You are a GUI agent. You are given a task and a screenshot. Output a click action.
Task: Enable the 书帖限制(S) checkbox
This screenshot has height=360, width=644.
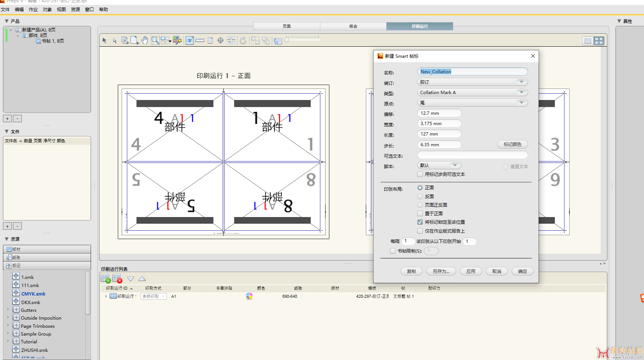pyautogui.click(x=392, y=251)
